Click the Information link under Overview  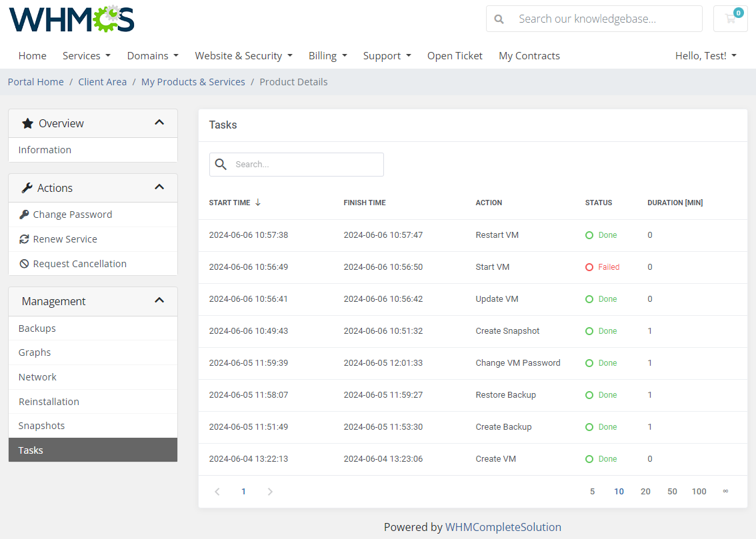point(45,149)
